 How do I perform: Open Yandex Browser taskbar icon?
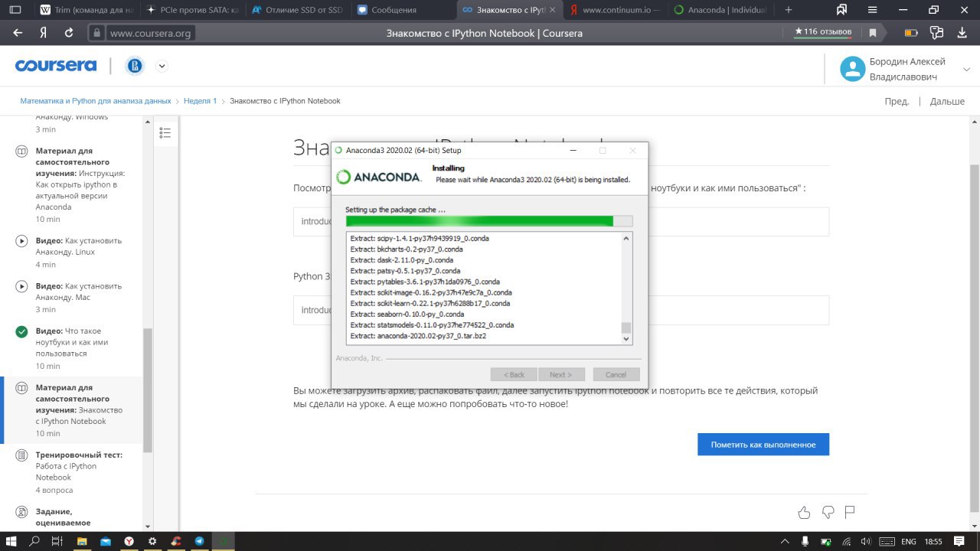pos(129,541)
